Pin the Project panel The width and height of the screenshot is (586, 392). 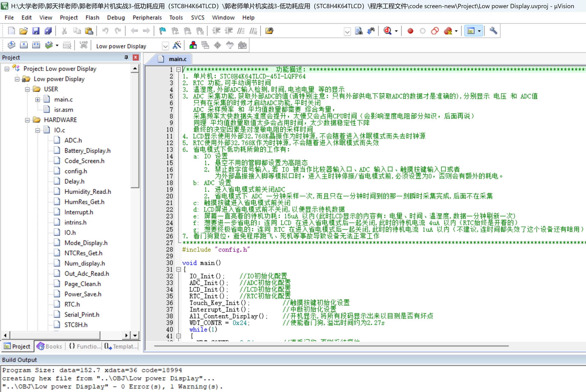coord(126,58)
